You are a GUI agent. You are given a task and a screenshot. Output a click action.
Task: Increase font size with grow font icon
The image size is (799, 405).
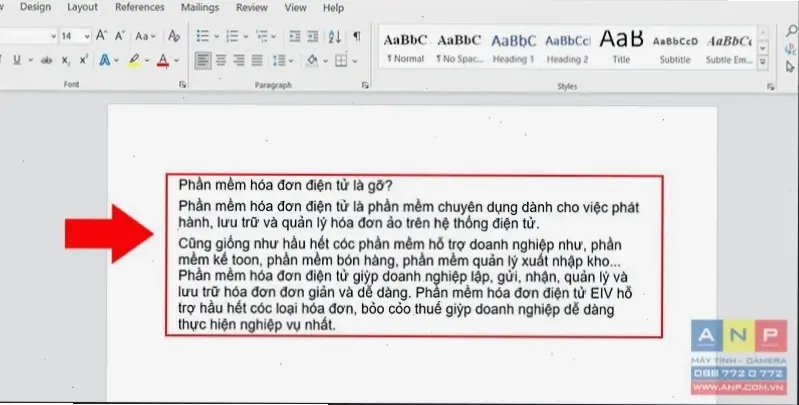[101, 36]
